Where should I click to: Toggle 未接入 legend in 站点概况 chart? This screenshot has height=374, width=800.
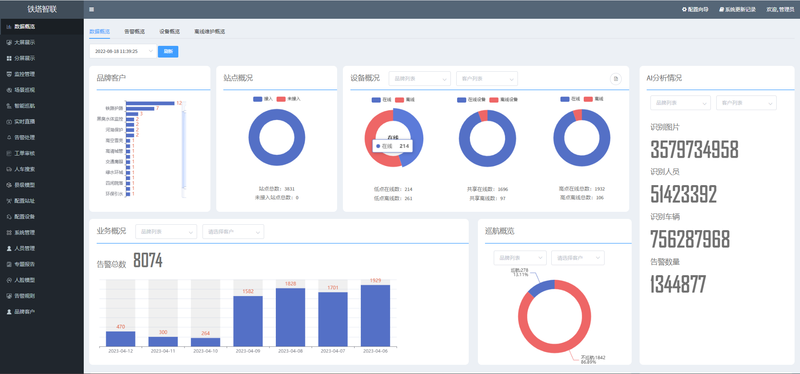point(288,99)
